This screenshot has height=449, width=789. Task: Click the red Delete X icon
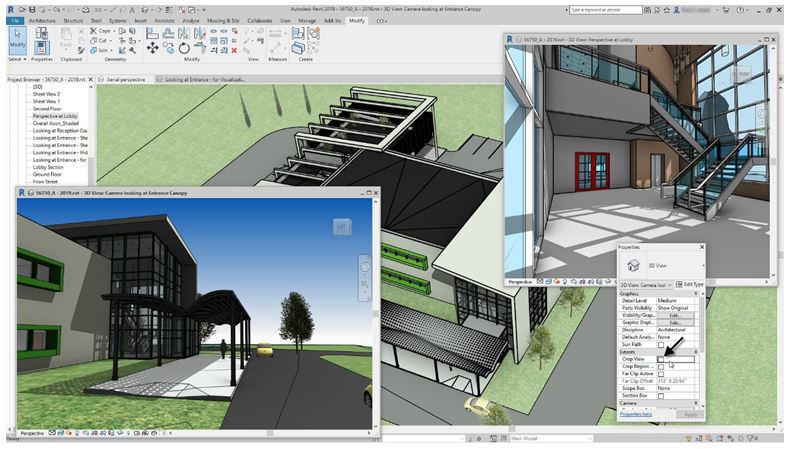click(234, 50)
